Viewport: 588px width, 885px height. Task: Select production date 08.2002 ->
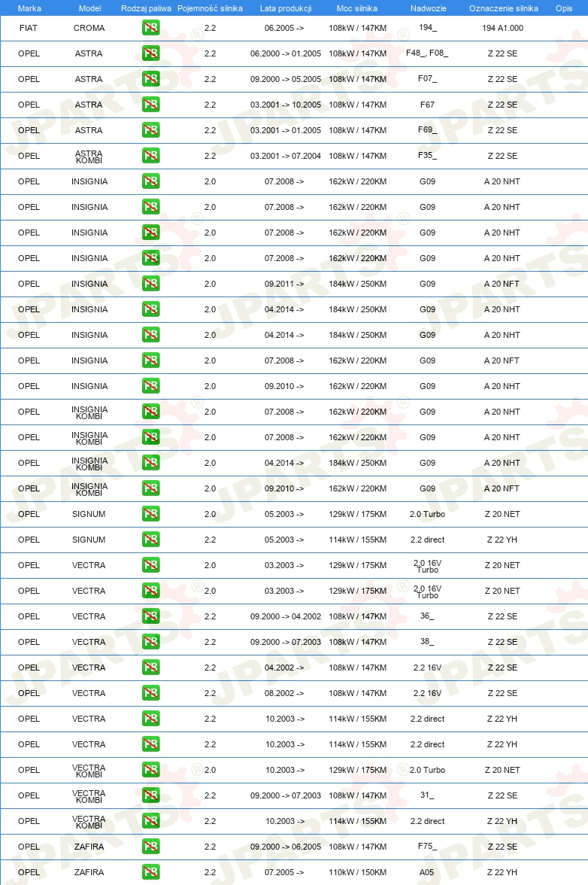tap(284, 693)
